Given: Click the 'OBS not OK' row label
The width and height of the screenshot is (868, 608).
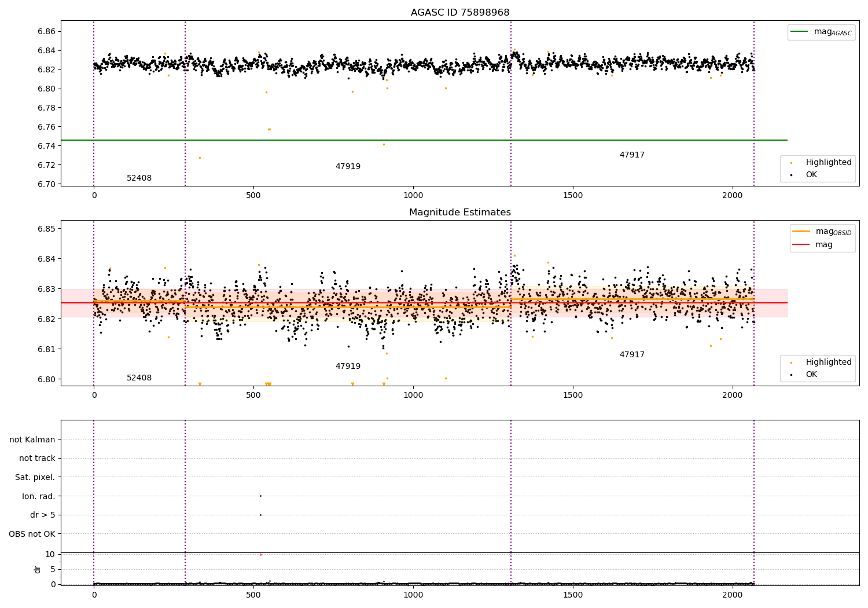Looking at the screenshot, I should pos(32,534).
